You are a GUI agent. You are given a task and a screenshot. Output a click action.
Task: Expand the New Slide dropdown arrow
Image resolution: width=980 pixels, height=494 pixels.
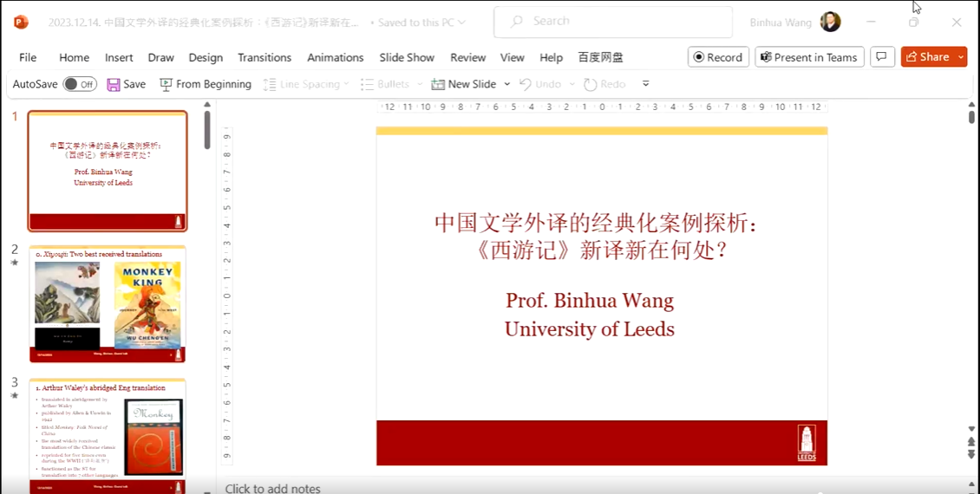506,84
